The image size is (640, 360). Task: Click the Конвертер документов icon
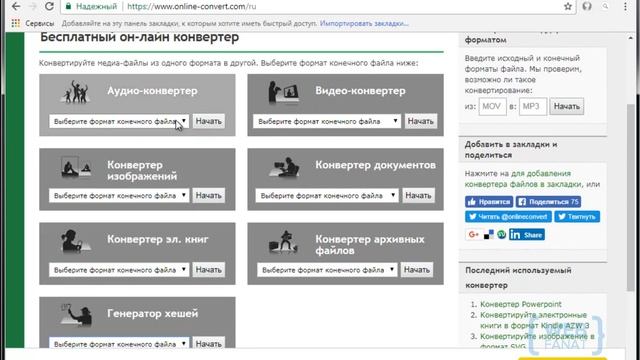pyautogui.click(x=284, y=167)
